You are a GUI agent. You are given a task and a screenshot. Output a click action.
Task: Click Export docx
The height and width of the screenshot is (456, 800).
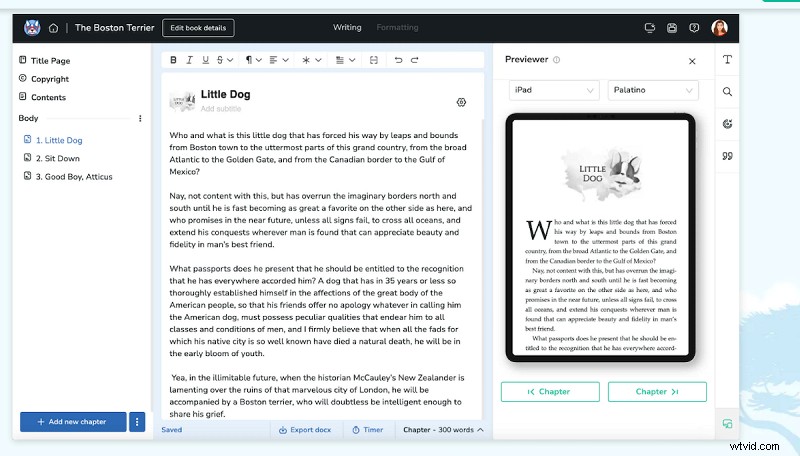tap(305, 430)
